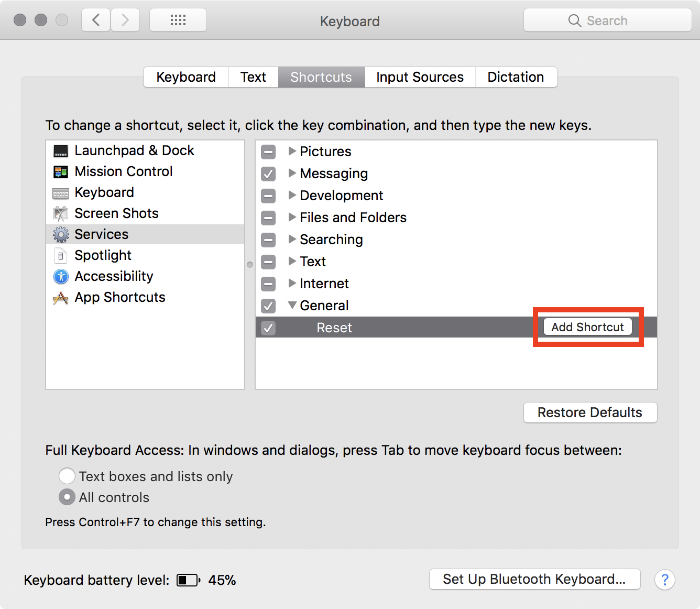Toggle the General services checkbox
The height and width of the screenshot is (609, 700).
[x=268, y=306]
